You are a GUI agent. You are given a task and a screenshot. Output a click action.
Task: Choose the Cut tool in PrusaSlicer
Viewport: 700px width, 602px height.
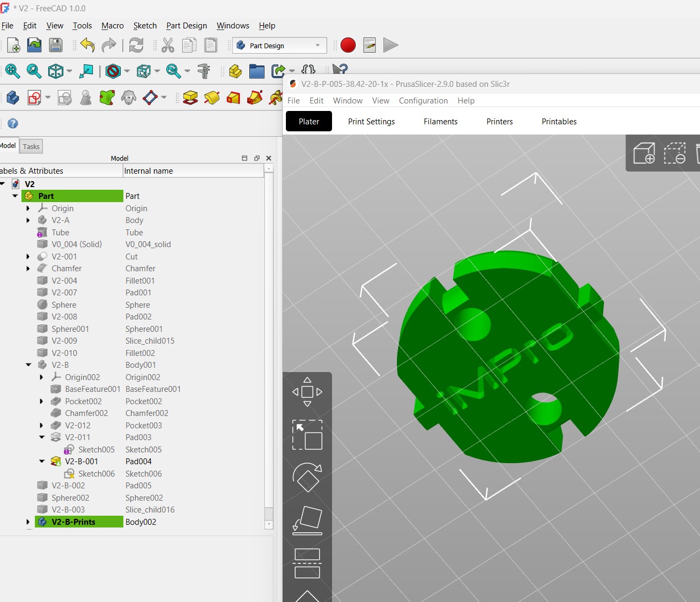[307, 563]
